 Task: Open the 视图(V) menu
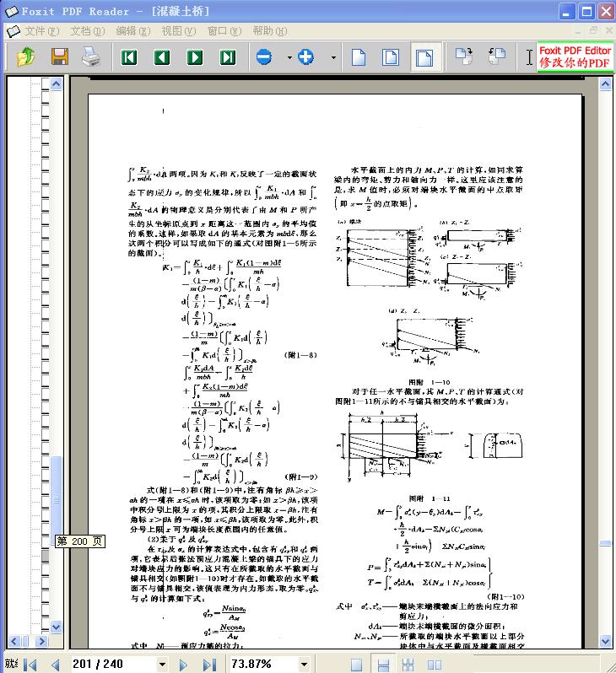(179, 31)
